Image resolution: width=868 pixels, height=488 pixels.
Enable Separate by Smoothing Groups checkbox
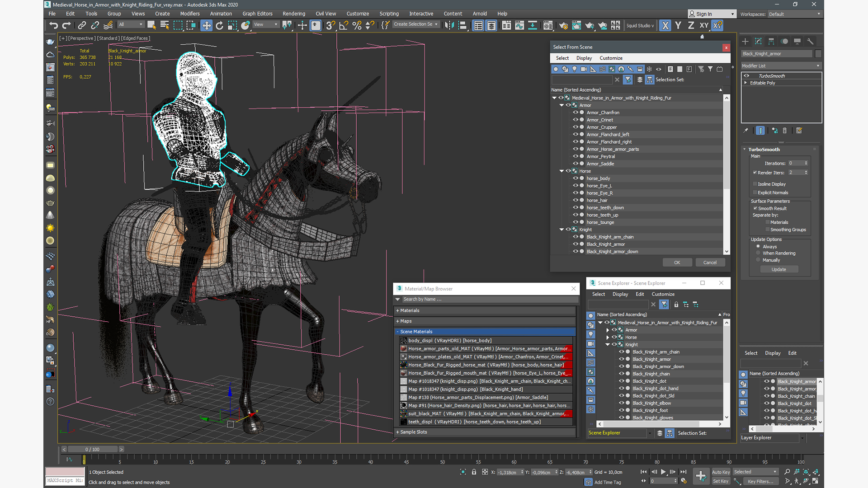coord(767,230)
